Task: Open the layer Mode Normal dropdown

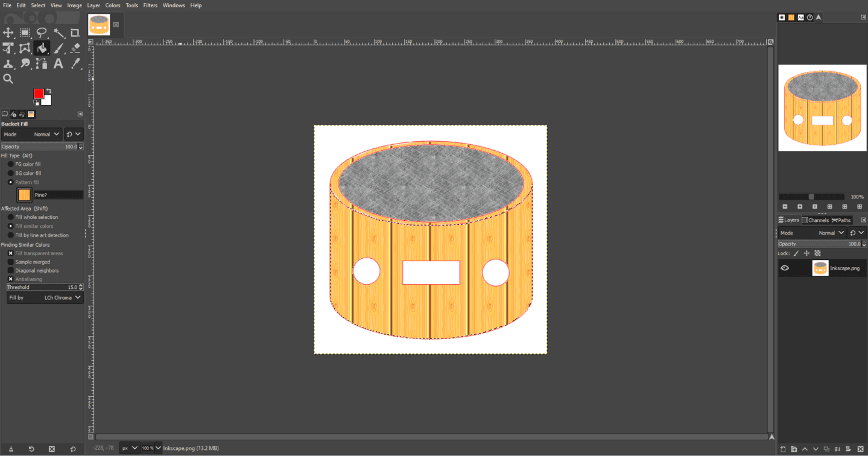Action: point(812,233)
